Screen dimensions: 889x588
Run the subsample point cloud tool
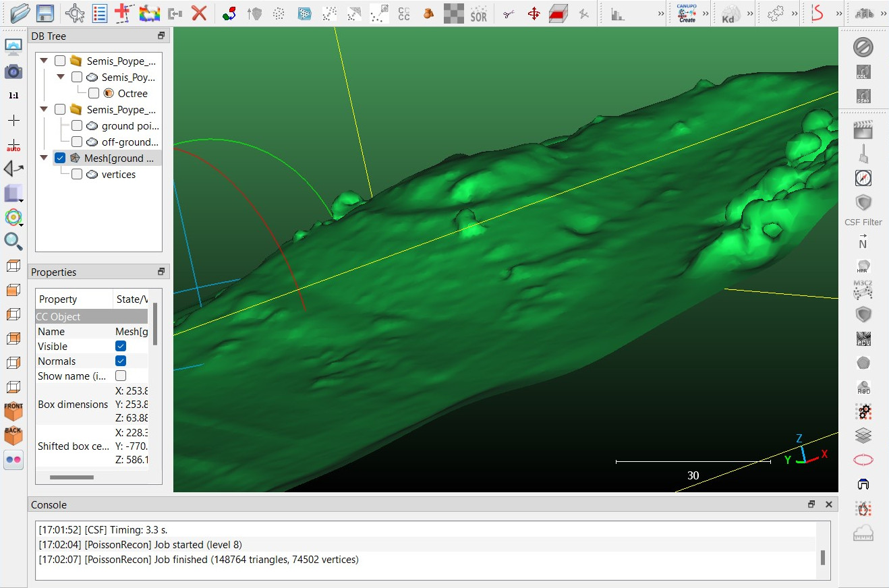pos(279,13)
